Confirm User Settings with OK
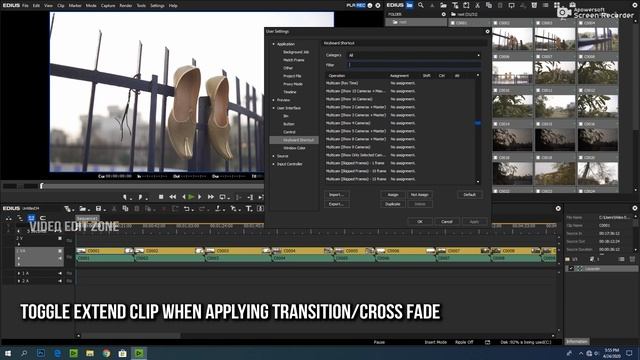 pyautogui.click(x=420, y=221)
